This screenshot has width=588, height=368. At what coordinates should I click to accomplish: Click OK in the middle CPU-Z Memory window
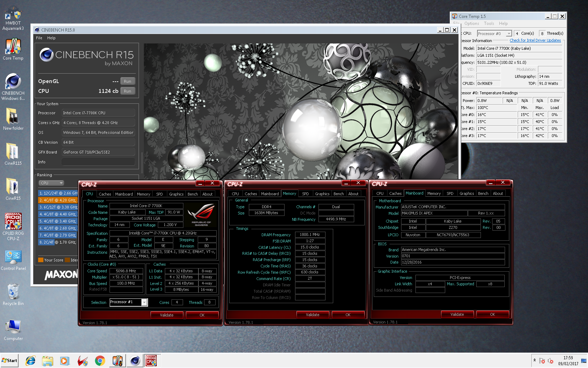coord(348,315)
